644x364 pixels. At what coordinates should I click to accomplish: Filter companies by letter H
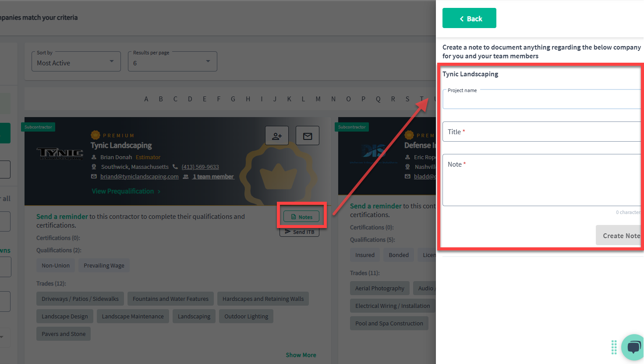pos(248,99)
